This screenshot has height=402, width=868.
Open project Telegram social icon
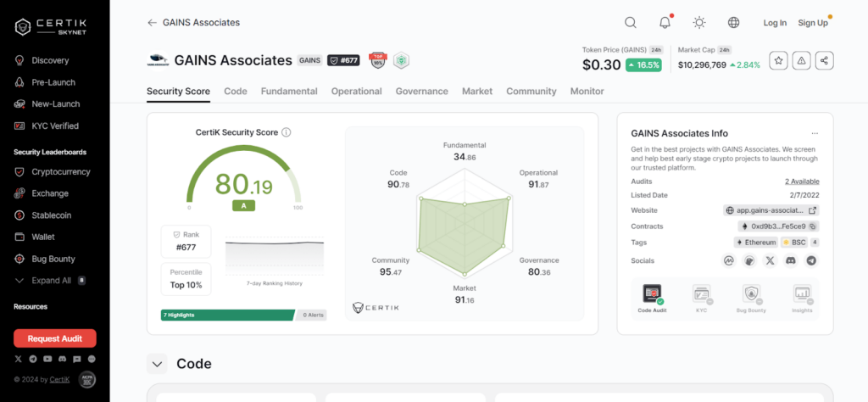(811, 261)
